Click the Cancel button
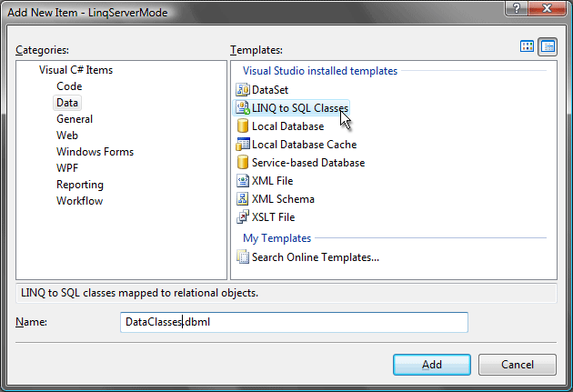 tap(518, 364)
